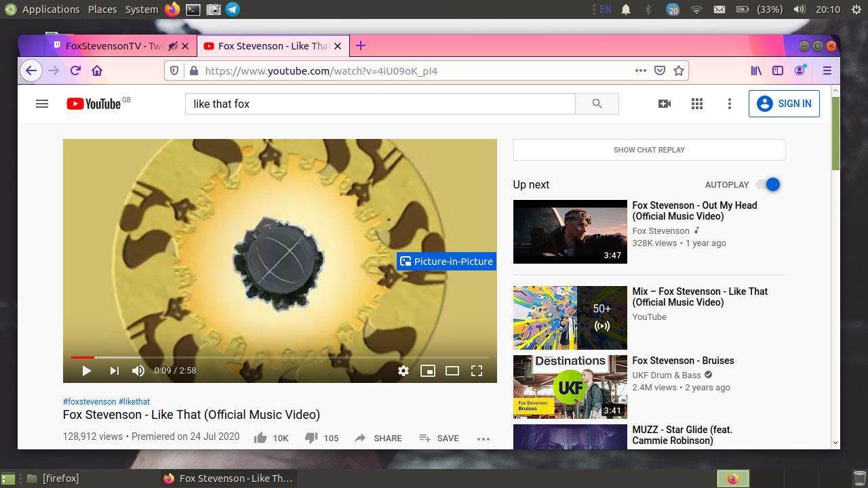Enter full screen video mode
868x488 pixels.
477,371
